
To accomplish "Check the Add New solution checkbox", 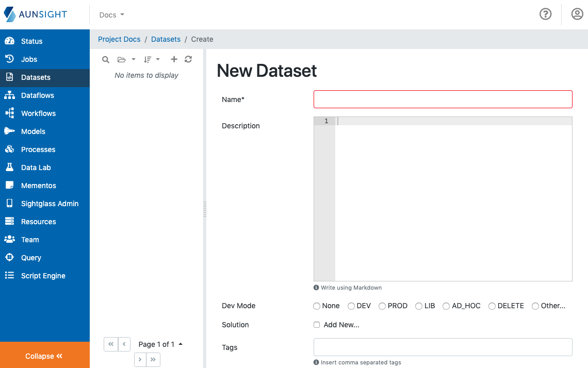I will [317, 325].
